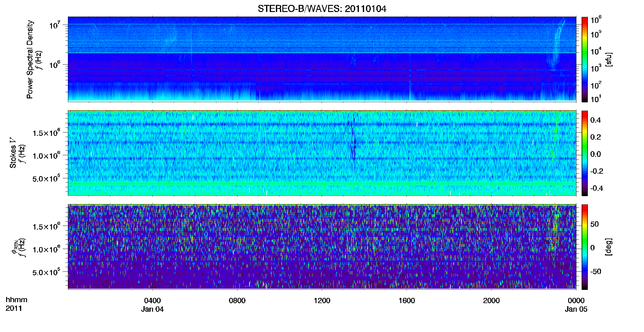Select the "[deg]" colorbar unit label

609,247
